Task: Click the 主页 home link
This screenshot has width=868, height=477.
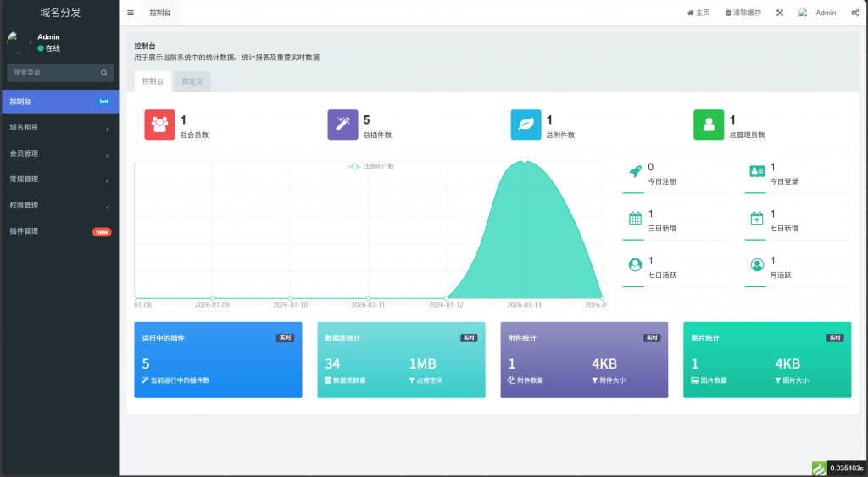Action: pyautogui.click(x=698, y=13)
